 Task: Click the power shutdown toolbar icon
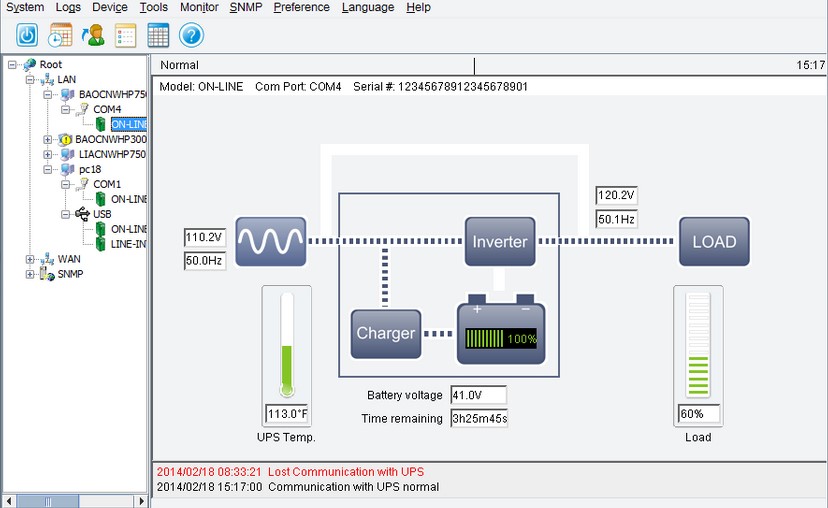(27, 35)
